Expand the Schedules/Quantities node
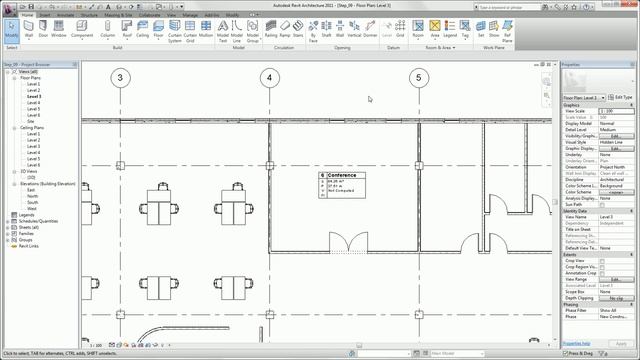The height and width of the screenshot is (360, 640). click(x=8, y=221)
